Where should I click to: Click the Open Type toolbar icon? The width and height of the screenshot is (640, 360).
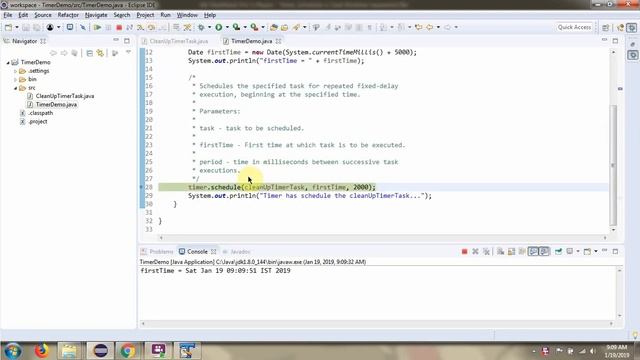[x=274, y=27]
